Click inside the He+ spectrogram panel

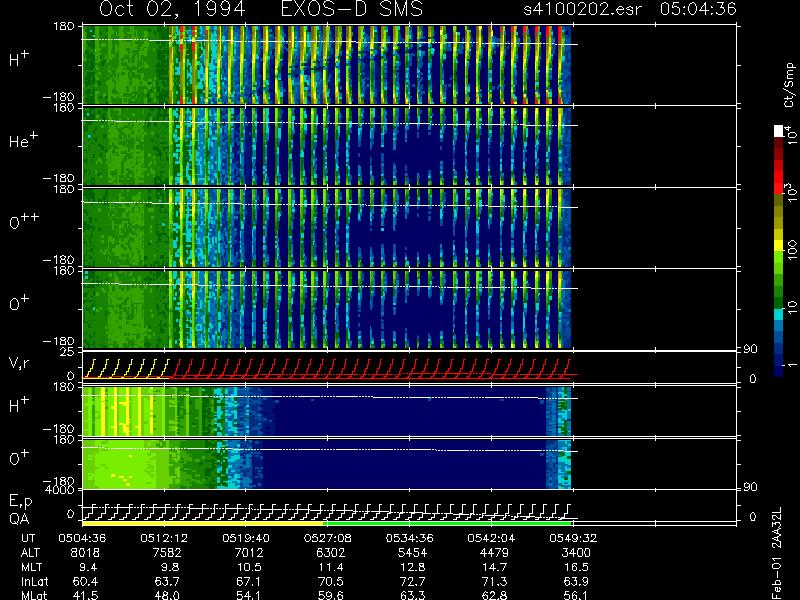327,146
